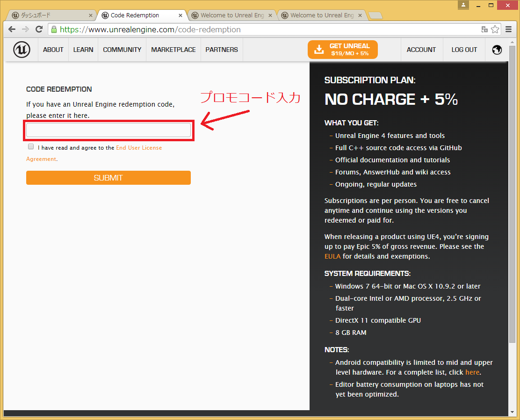Click the browser forward arrow
520x420 pixels.
pyautogui.click(x=25, y=29)
